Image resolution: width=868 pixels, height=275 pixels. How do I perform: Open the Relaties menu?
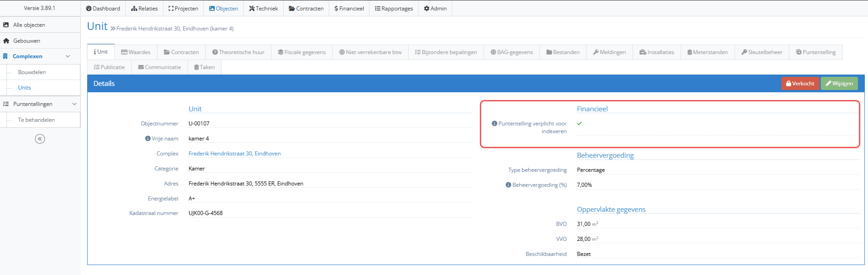(144, 8)
